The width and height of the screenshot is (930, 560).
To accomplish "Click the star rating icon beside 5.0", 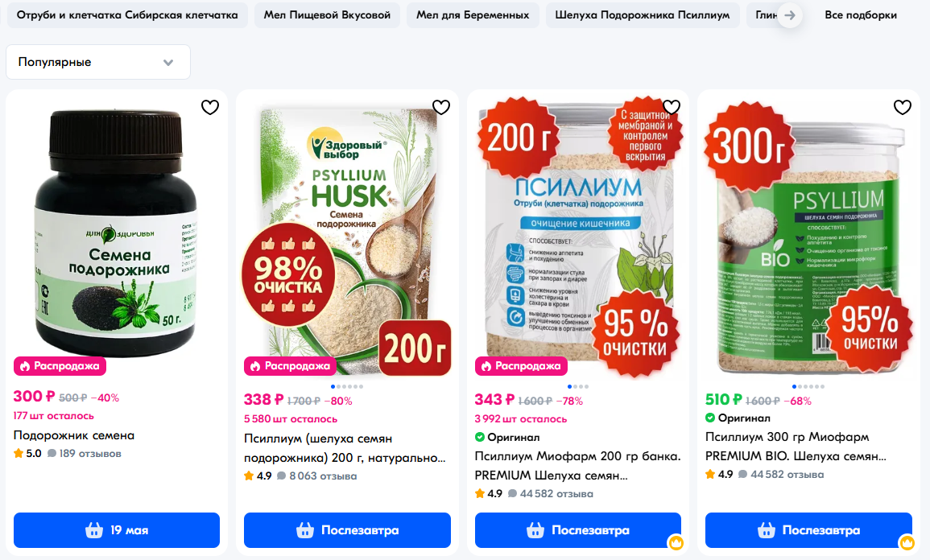I will [x=19, y=453].
